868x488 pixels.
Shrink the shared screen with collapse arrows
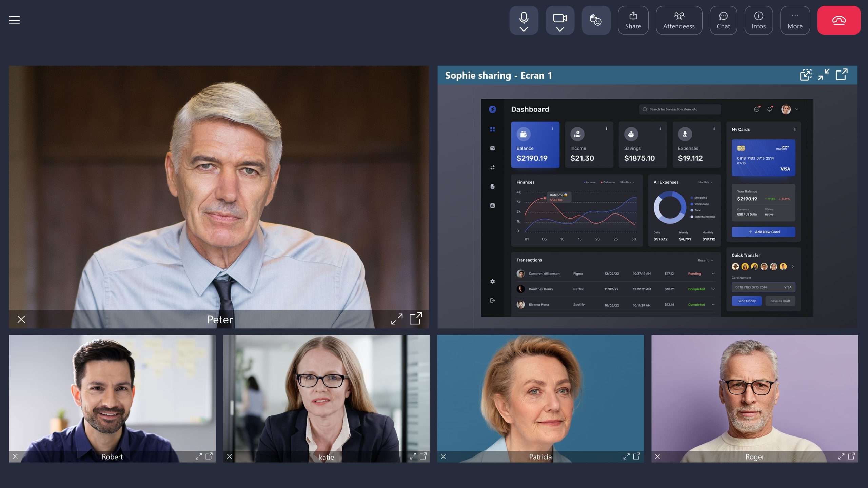pyautogui.click(x=824, y=75)
